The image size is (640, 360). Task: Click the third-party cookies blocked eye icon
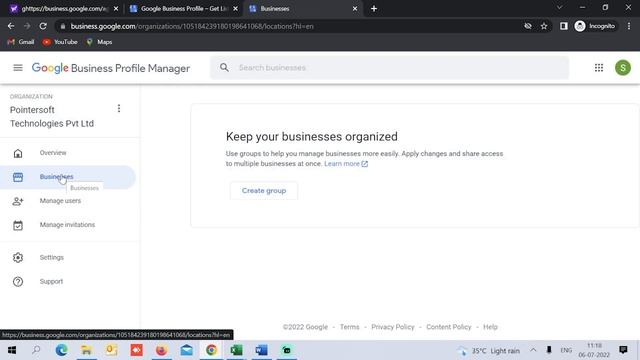[x=528, y=26]
